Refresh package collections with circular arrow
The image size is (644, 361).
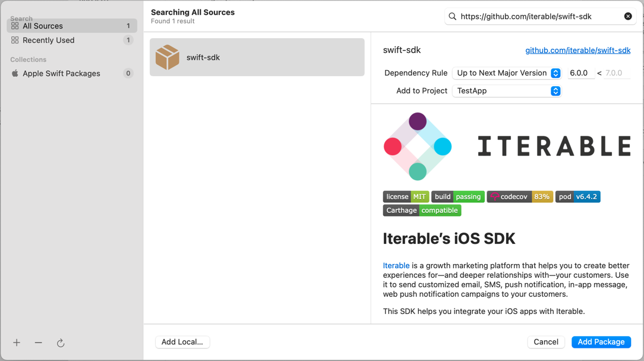coord(61,343)
